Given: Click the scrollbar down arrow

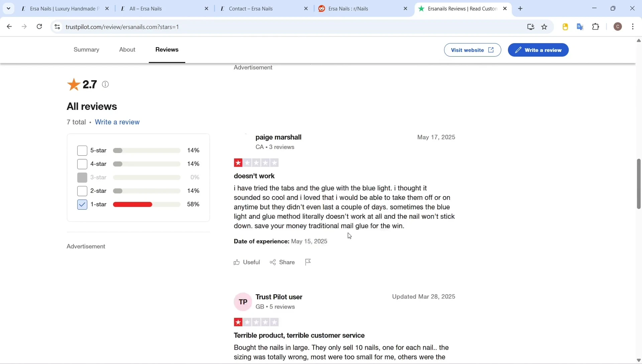Looking at the screenshot, I should coord(639,360).
